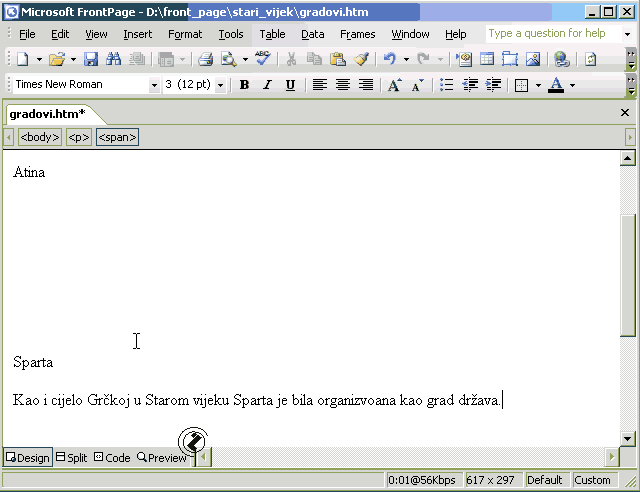This screenshot has height=492, width=640.
Task: Click the font color swatch button
Action: click(x=555, y=85)
